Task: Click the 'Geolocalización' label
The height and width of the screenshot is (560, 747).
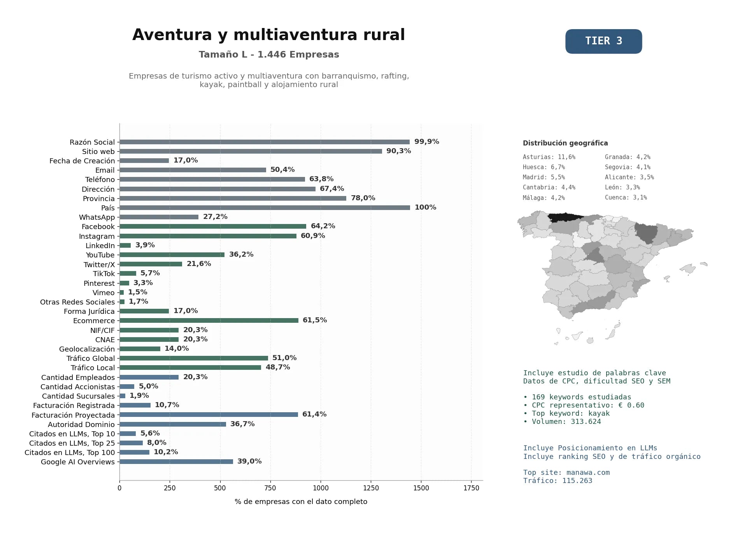Action: click(x=87, y=349)
